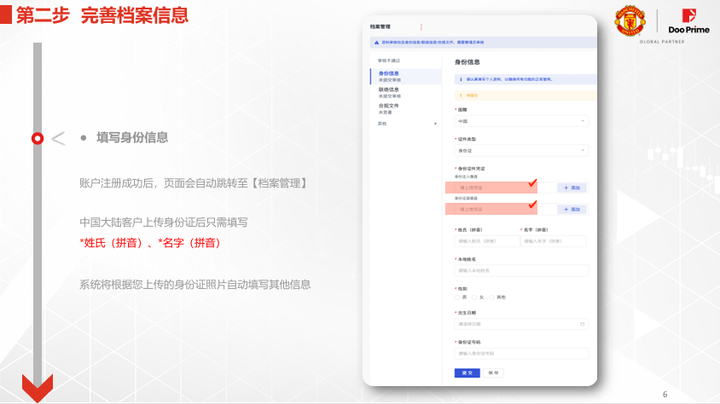The width and height of the screenshot is (720, 404).
Task: Click the 填写身份信息 bullet text
Action: 132,138
